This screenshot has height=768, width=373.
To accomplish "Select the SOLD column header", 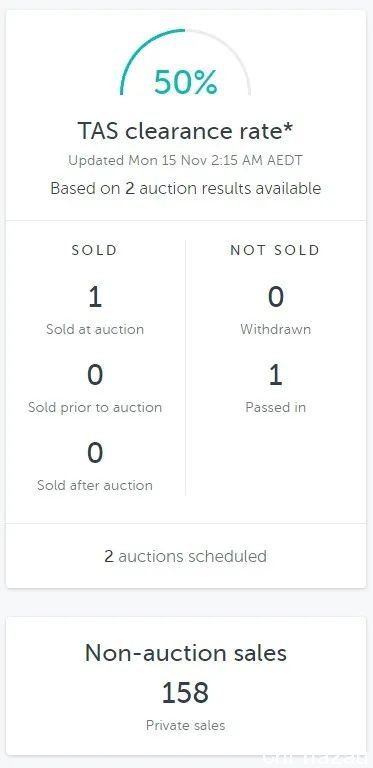I will 94,250.
